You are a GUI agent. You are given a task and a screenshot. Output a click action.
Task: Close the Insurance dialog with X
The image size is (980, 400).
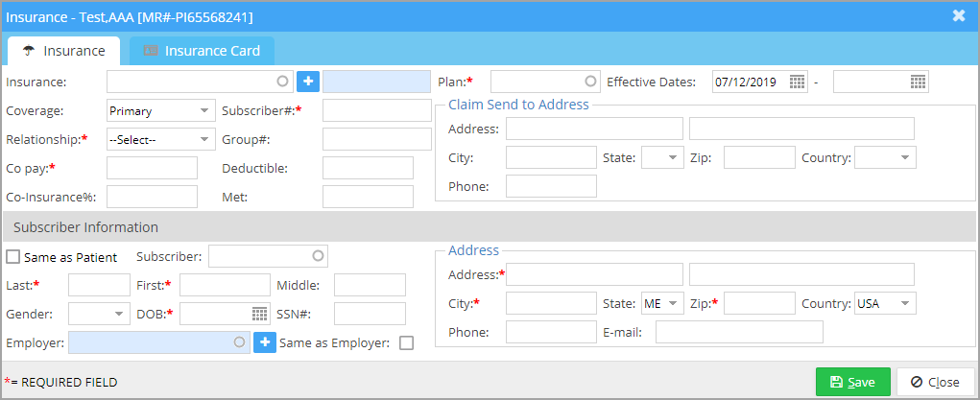958,15
